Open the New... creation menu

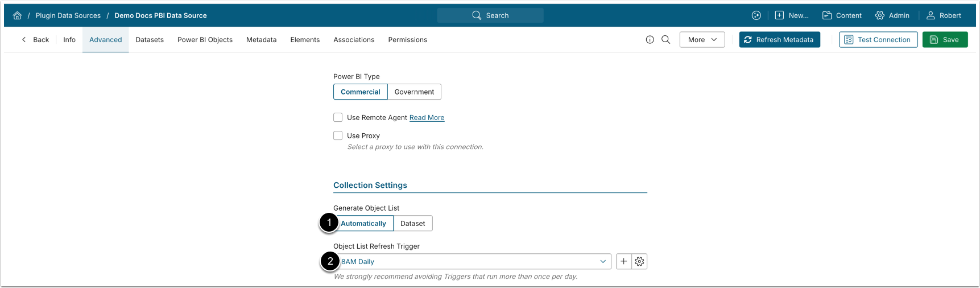pos(792,15)
